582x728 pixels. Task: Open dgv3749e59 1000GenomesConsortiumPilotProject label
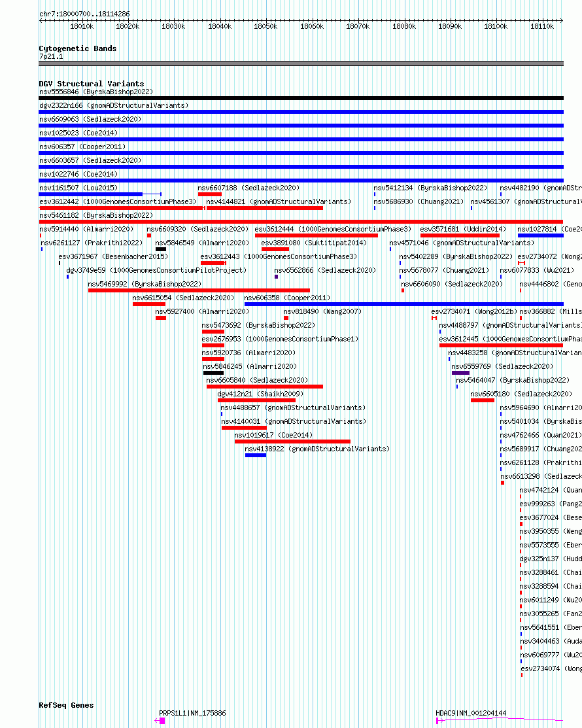156,270
